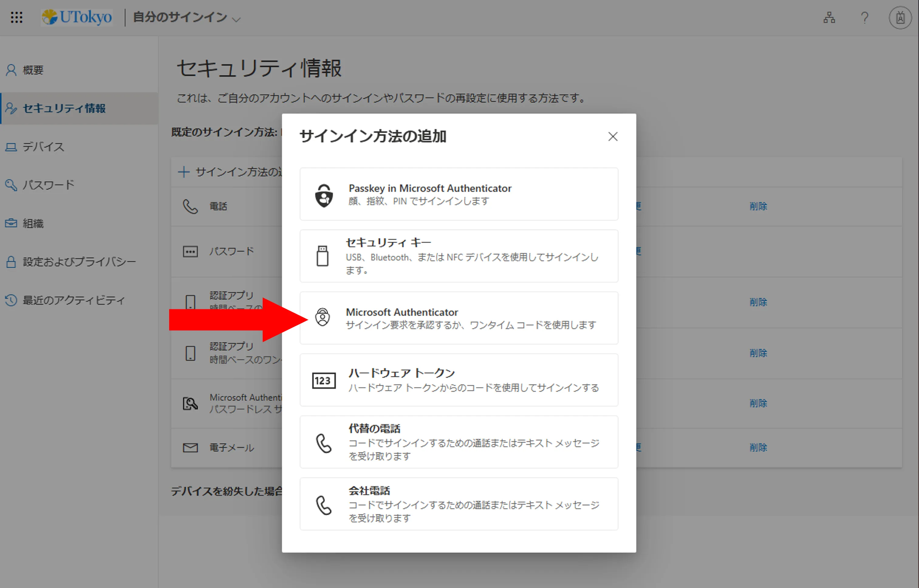Pick the ハードウェア トークン option
919x588 pixels.
(459, 380)
